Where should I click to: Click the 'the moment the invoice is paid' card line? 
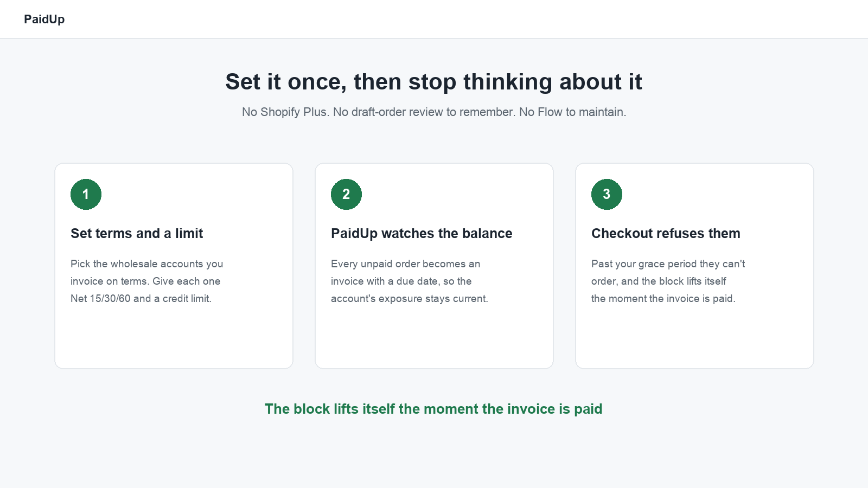(663, 298)
